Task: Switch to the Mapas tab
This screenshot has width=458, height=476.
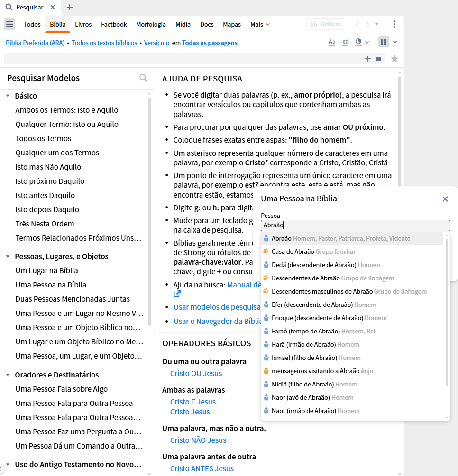Action: [x=232, y=24]
